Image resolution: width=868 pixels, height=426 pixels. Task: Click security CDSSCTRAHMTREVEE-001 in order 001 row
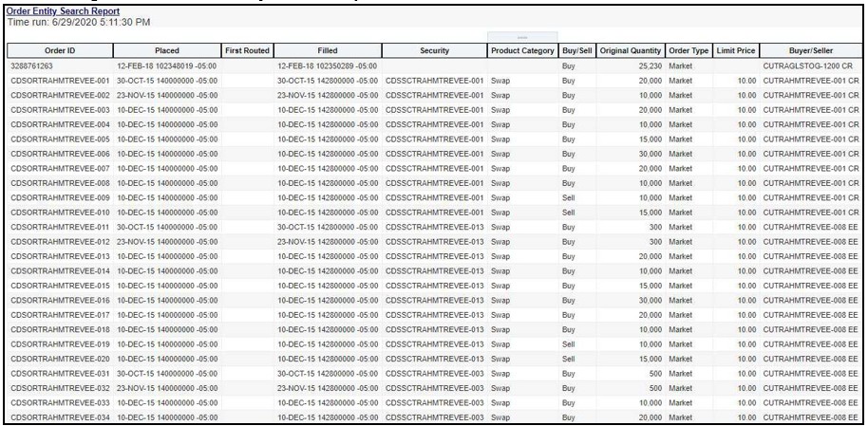tap(435, 81)
